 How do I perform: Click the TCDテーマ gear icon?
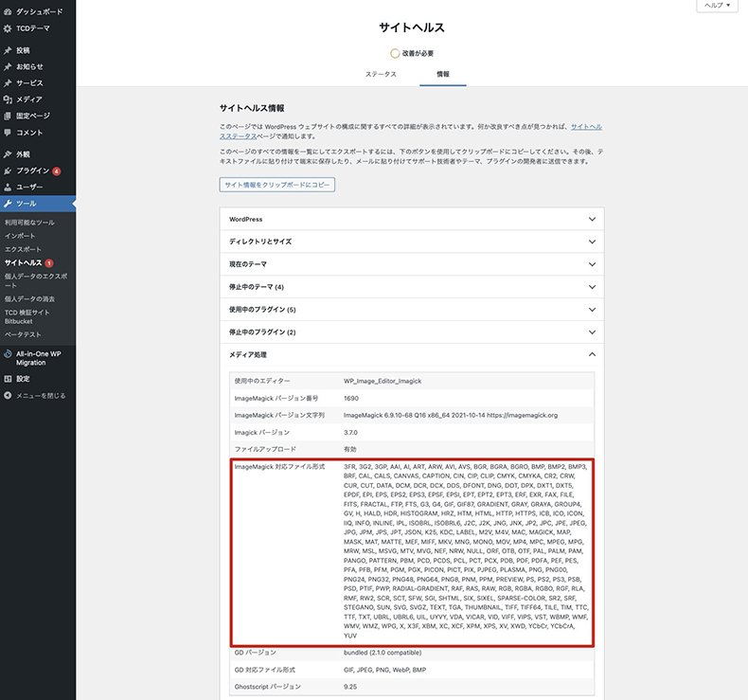click(8, 28)
